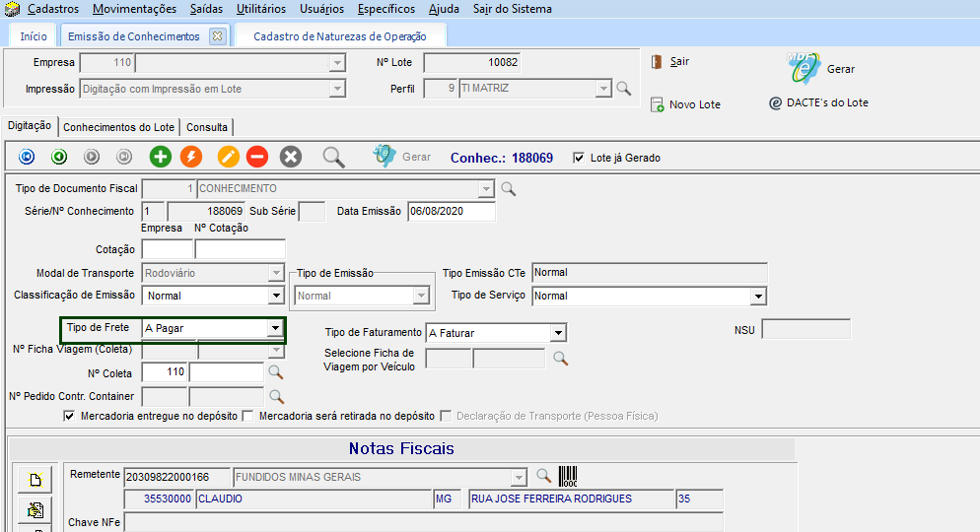Check Mercadoria será retirada no depósito
The image size is (980, 532).
click(x=247, y=416)
